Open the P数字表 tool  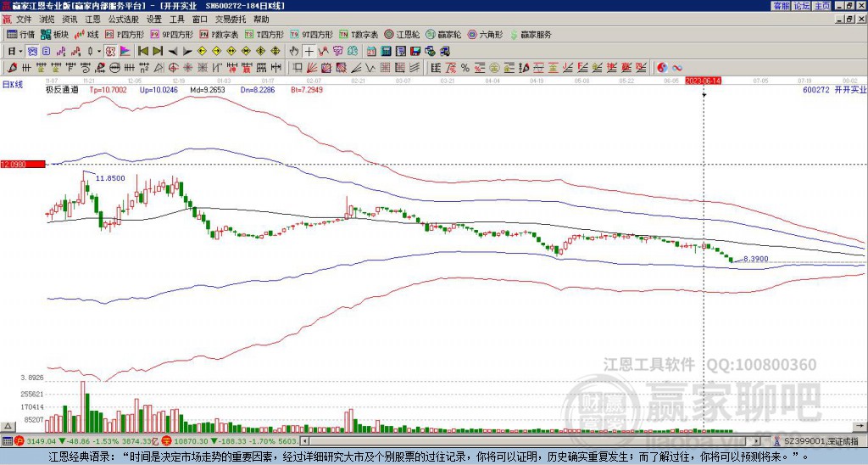coord(219,34)
